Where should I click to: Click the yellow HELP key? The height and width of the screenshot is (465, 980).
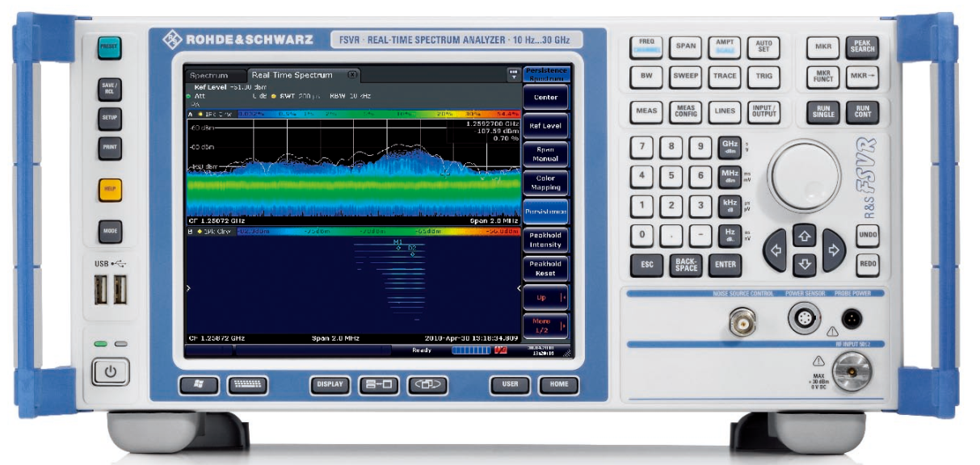(x=110, y=191)
